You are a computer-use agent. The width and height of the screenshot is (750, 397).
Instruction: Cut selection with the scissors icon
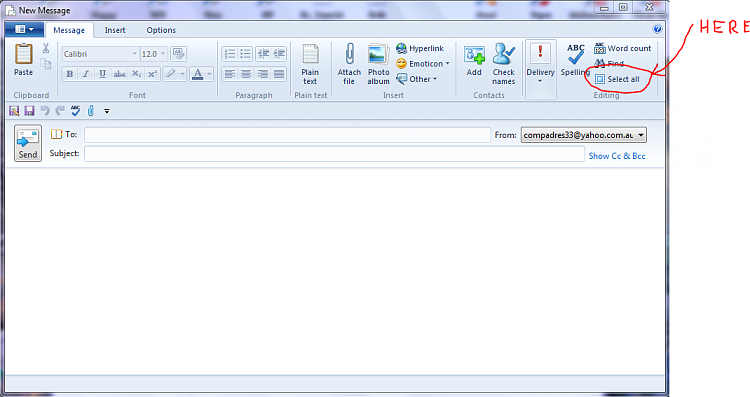point(46,48)
